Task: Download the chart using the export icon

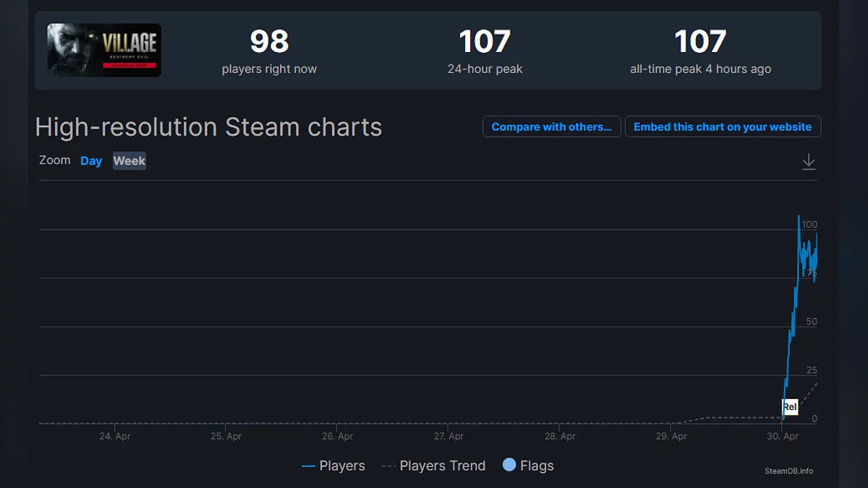Action: [x=809, y=162]
